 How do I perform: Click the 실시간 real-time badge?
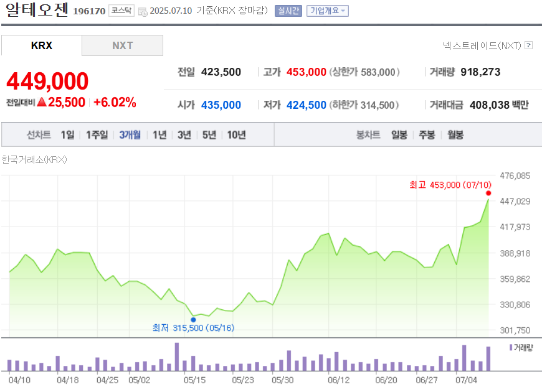click(288, 11)
